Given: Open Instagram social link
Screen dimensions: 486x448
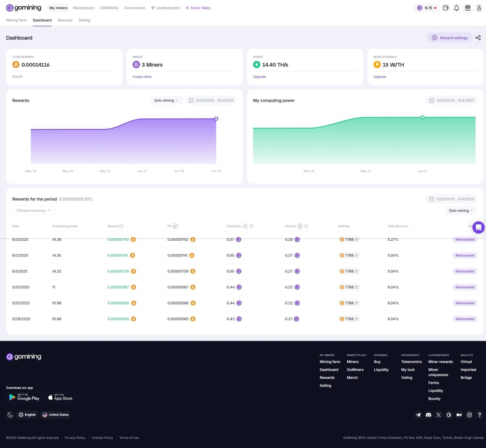Looking at the screenshot, I should point(469,415).
